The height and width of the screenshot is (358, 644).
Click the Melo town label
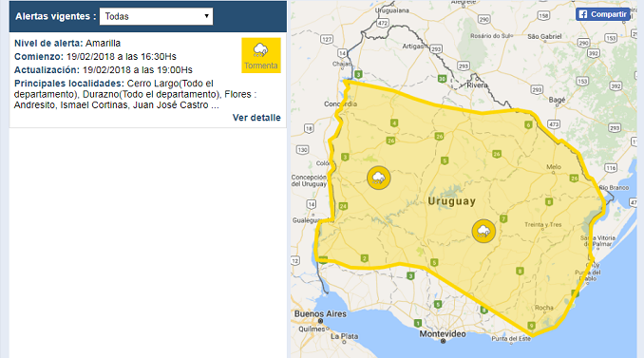click(x=554, y=167)
